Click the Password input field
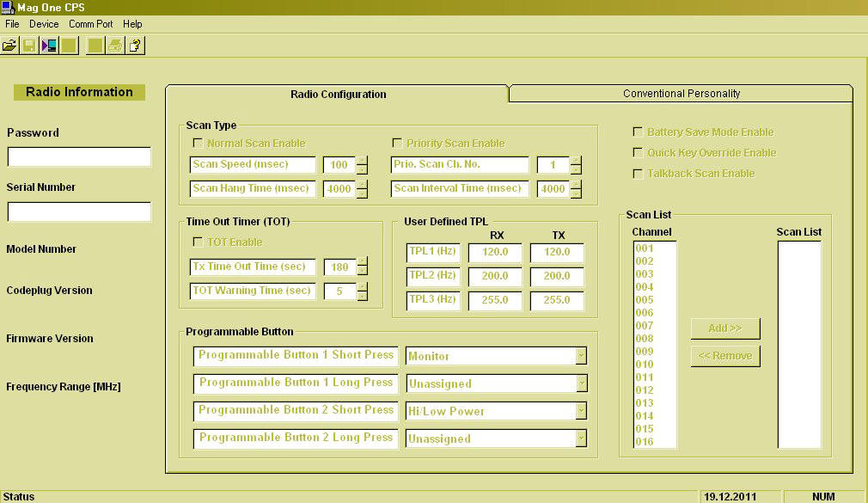Viewport: 868px width, 503px height. click(x=79, y=156)
